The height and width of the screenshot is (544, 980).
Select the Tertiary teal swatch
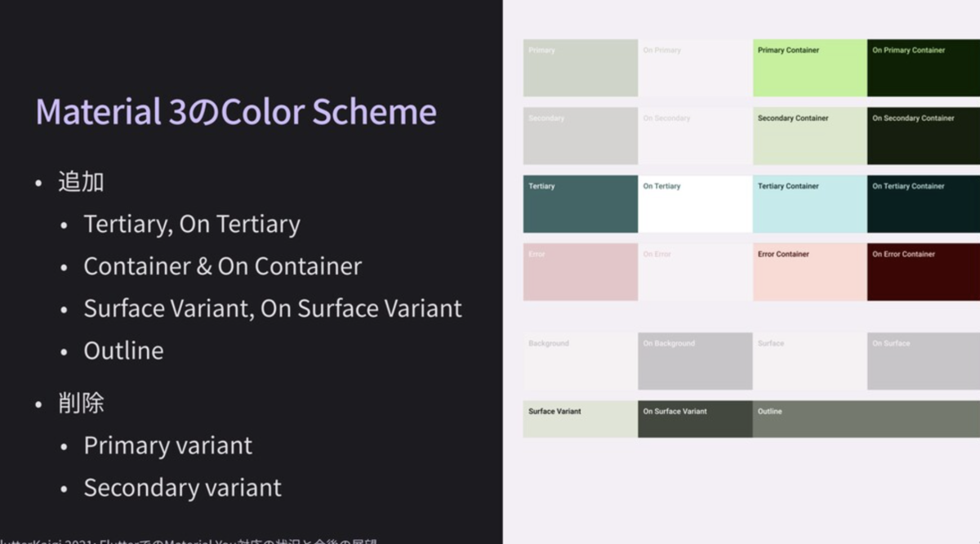point(581,204)
